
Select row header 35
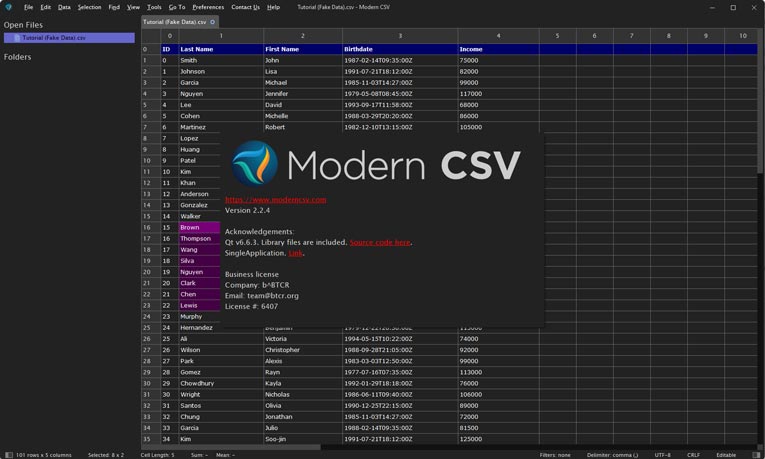click(151, 439)
